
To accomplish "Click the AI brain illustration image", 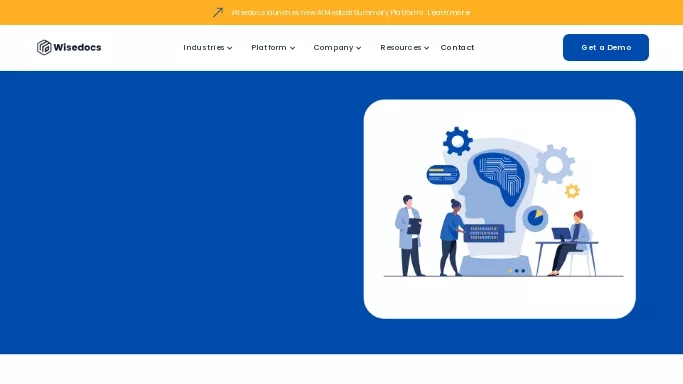I will tap(500, 209).
